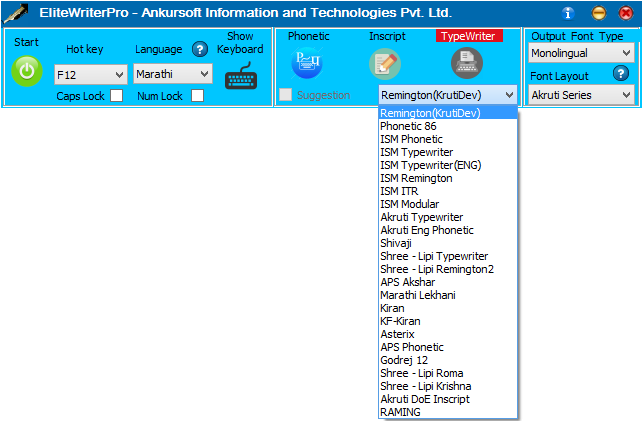Open help beside the Font Layout label
644x421 pixels.
point(621,74)
